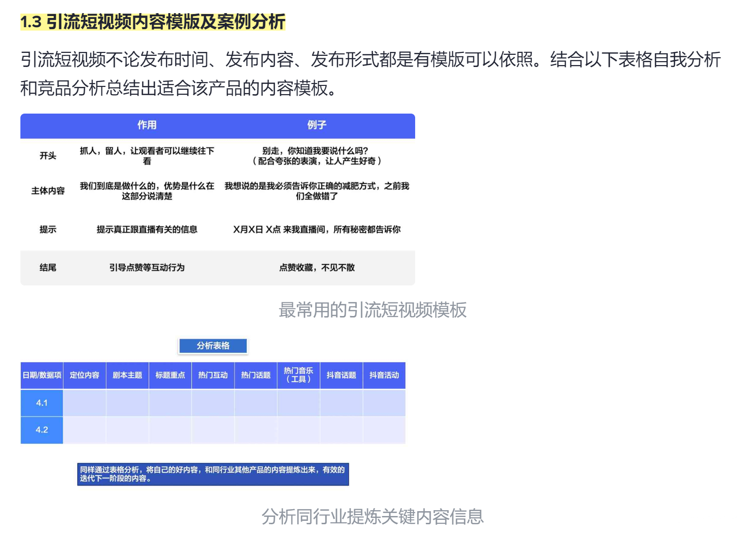Click the highlighted heading 1.3 引流短视频内容模版及案例分析
The image size is (756, 533).
point(152,22)
